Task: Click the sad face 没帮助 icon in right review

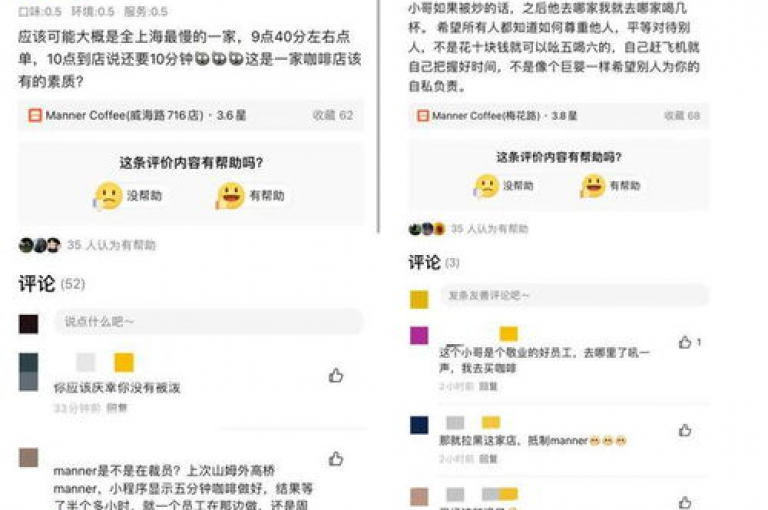Action: (486, 186)
